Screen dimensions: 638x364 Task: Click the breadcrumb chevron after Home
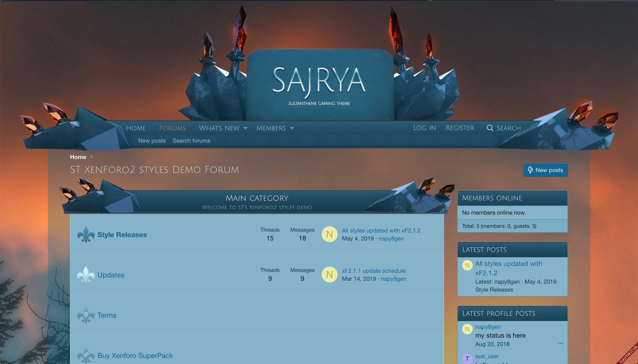click(91, 157)
